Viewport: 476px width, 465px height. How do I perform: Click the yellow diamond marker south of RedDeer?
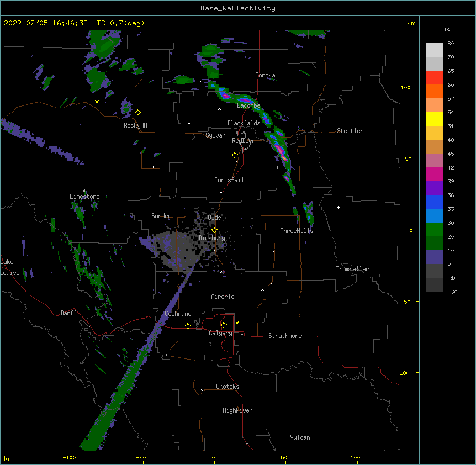point(235,155)
